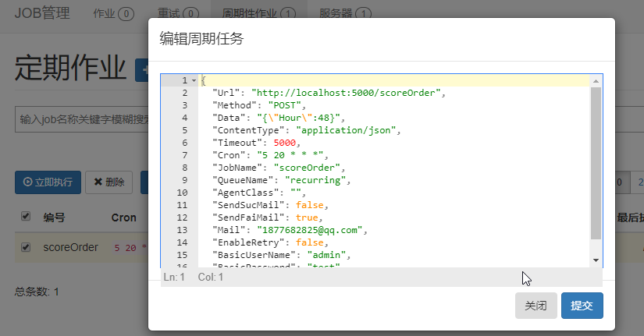Open the 周期性作业 tab
The image size is (644, 336).
point(258,13)
